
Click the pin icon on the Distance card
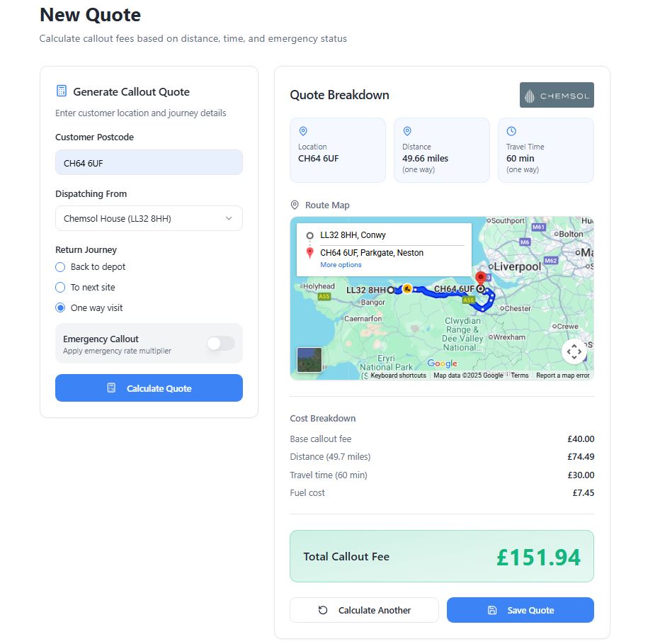407,131
